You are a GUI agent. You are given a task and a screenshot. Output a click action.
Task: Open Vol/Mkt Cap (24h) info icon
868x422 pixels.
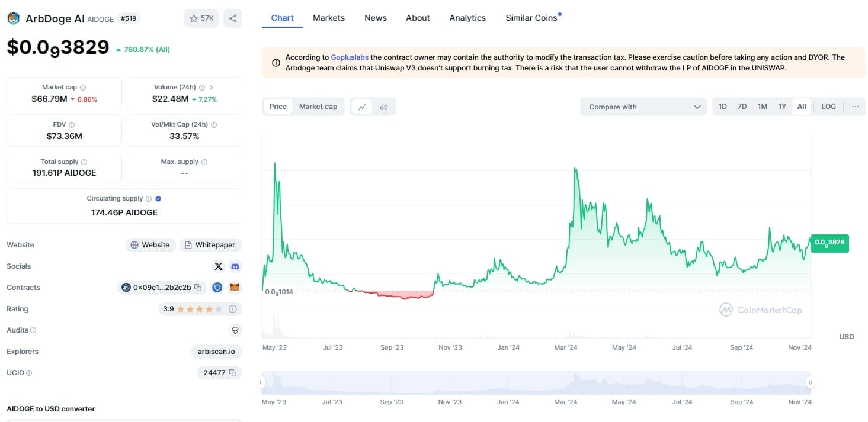214,125
